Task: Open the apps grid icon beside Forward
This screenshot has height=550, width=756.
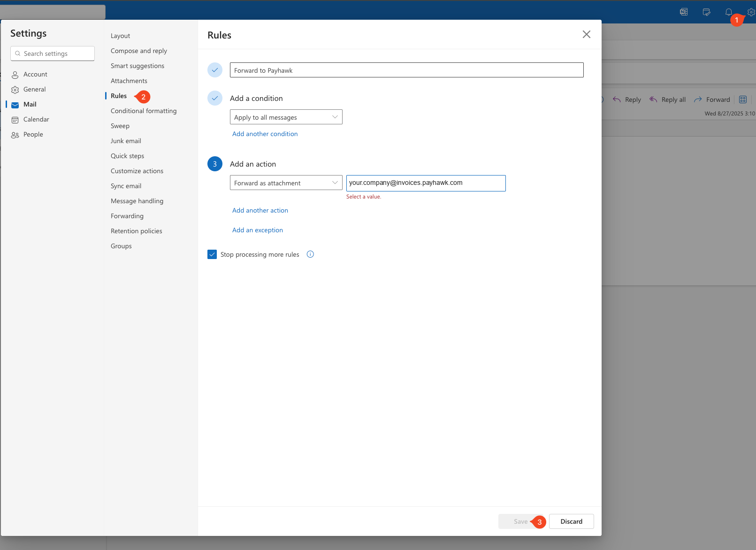Action: click(743, 99)
